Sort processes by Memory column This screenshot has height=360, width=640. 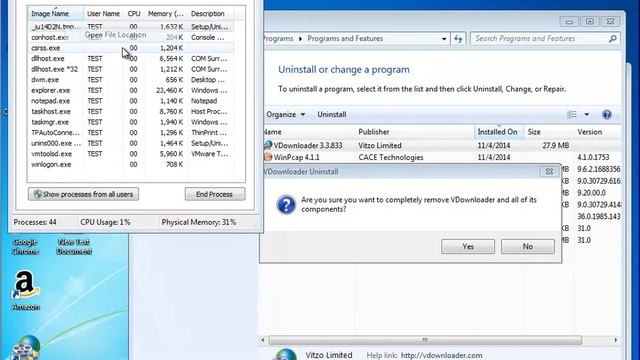[166, 14]
